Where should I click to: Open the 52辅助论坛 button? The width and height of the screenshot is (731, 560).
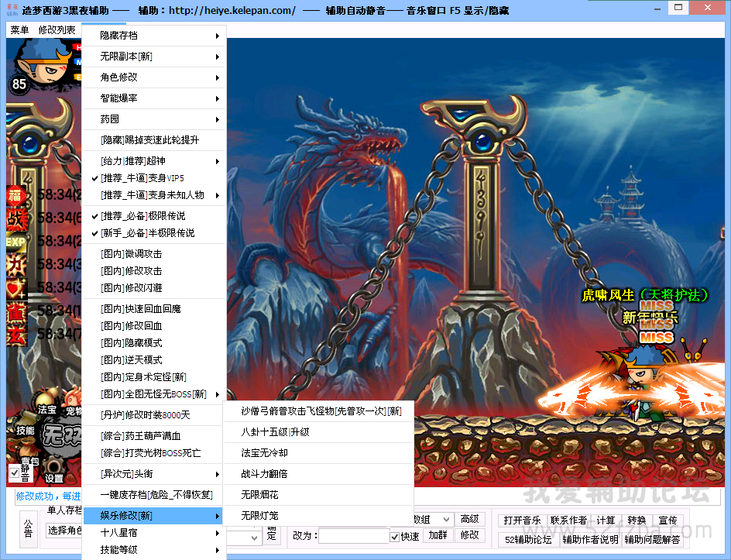[528, 540]
